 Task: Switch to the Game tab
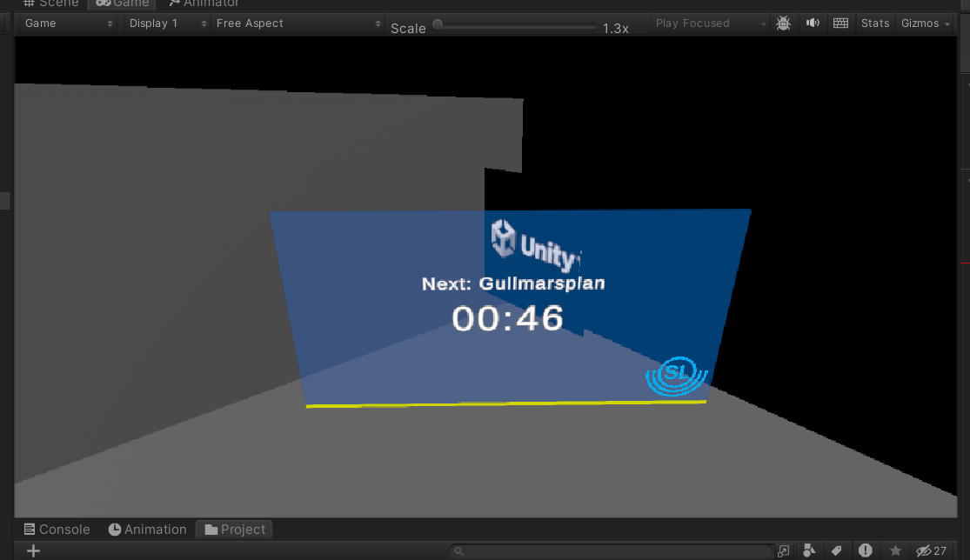(123, 3)
